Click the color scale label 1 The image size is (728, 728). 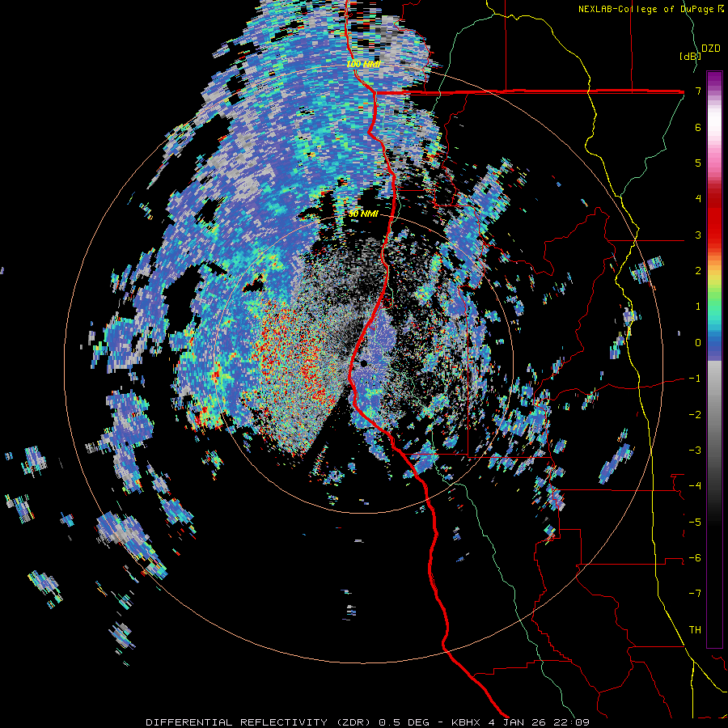click(698, 307)
